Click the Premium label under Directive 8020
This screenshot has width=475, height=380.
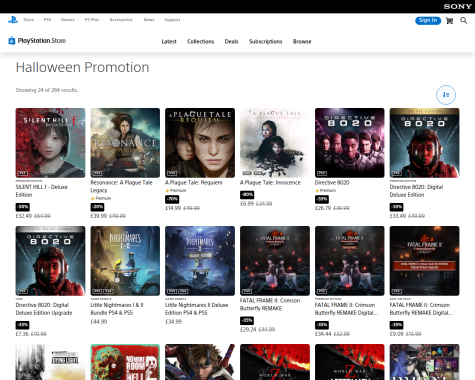325,190
